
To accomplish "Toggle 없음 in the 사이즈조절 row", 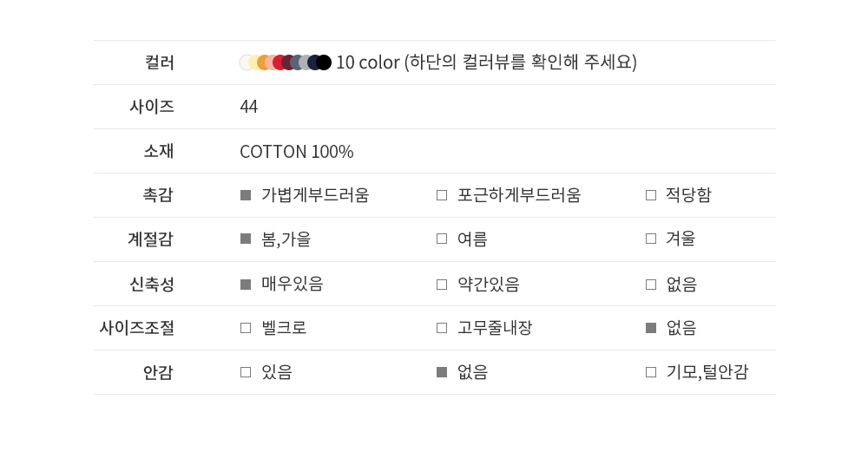I will tap(651, 328).
